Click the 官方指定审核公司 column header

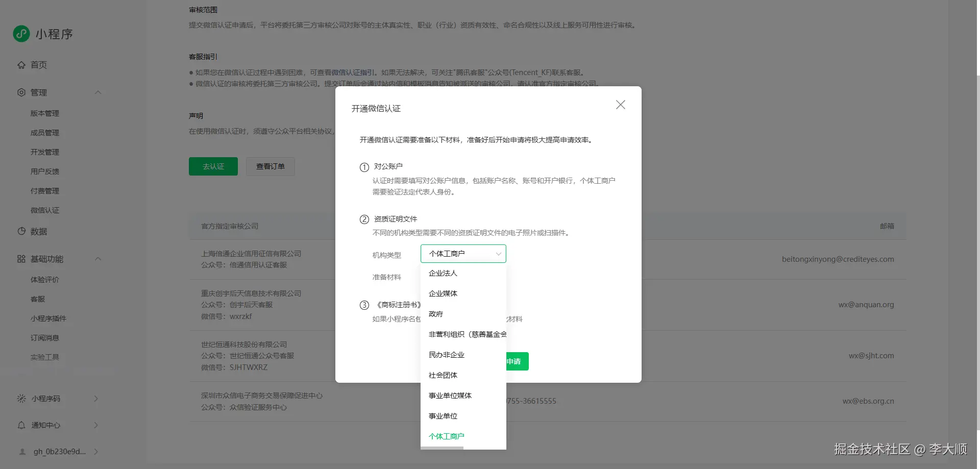[230, 226]
